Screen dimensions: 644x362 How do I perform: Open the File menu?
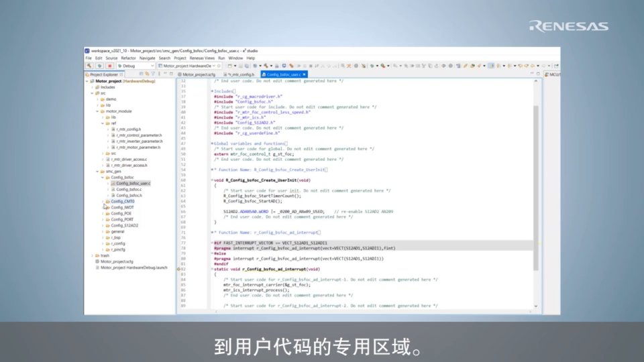pyautogui.click(x=89, y=58)
